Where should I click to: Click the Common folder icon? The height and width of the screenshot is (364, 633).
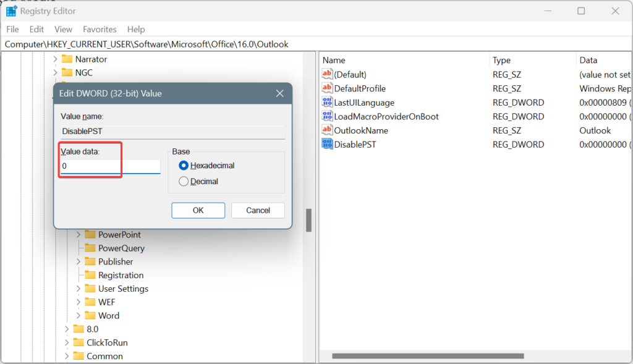click(x=79, y=356)
